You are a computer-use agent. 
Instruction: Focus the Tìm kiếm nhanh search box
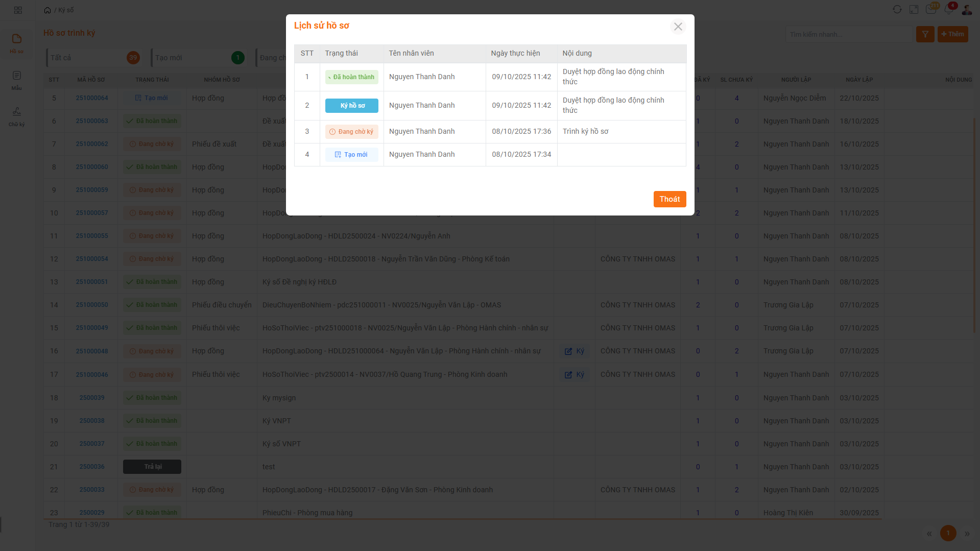pos(848,34)
